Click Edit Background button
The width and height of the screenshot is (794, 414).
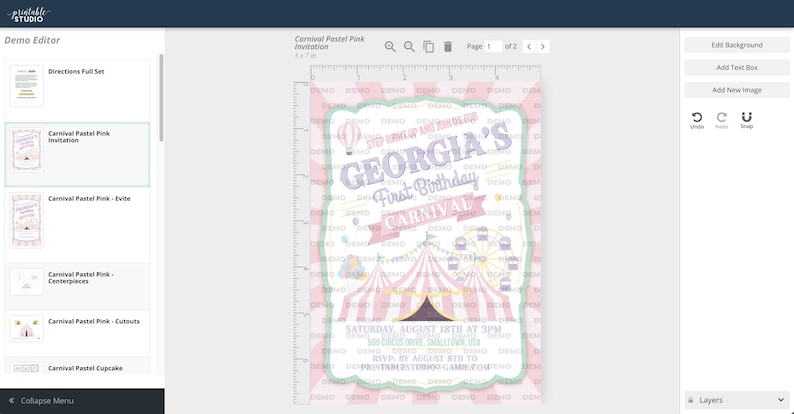737,45
